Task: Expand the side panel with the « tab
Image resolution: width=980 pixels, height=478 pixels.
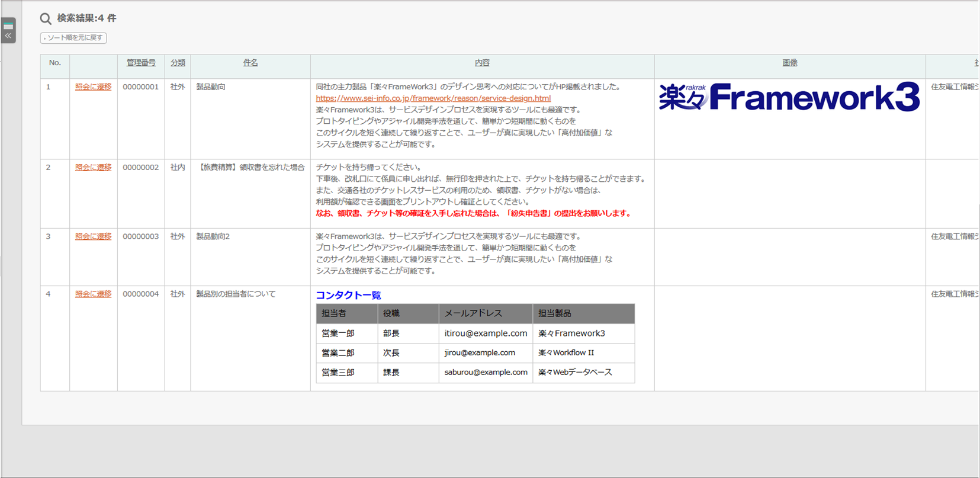Action: point(8,31)
